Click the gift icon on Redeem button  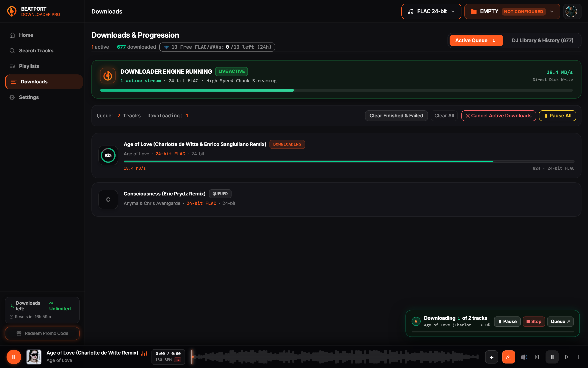(x=19, y=333)
